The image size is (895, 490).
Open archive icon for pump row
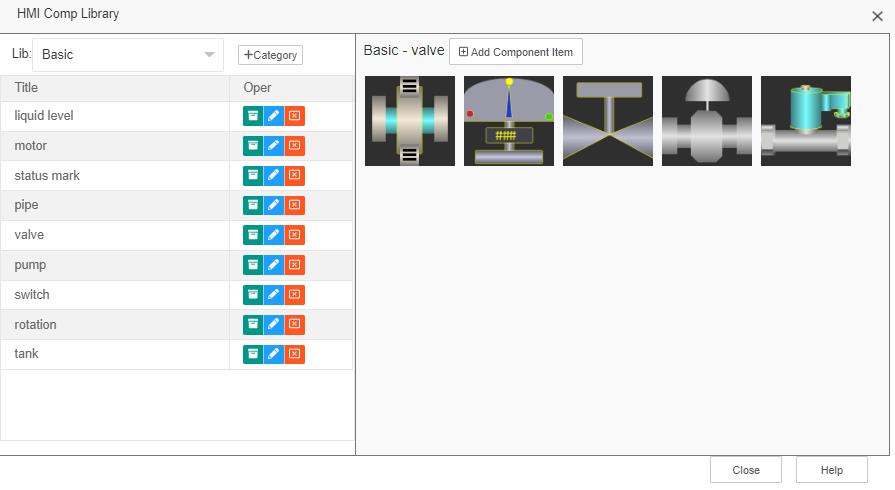pos(253,265)
